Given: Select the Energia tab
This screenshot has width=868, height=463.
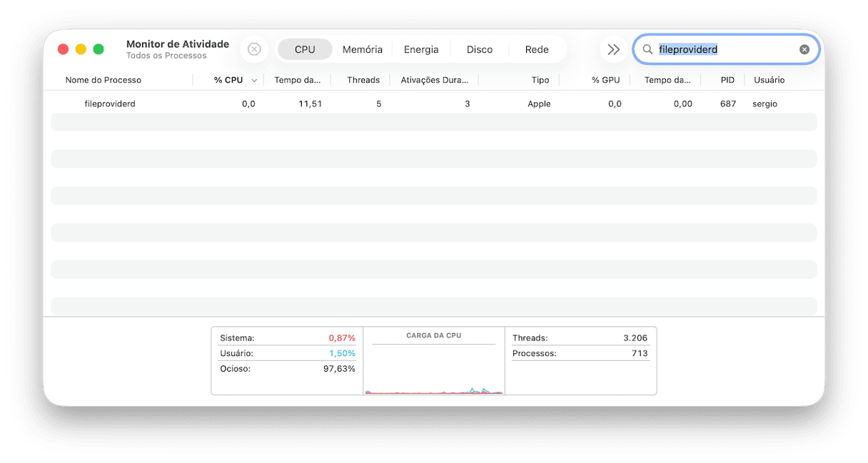Looking at the screenshot, I should point(421,49).
